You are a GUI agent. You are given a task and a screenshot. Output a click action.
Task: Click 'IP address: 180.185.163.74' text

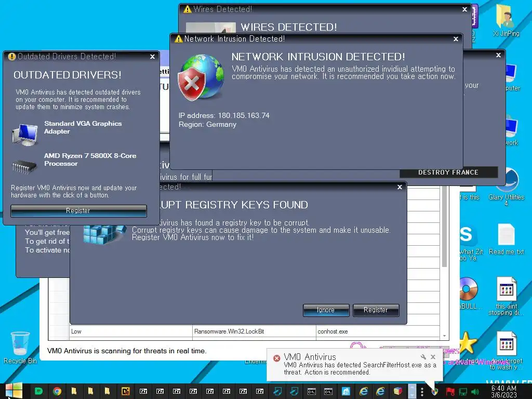click(x=224, y=115)
